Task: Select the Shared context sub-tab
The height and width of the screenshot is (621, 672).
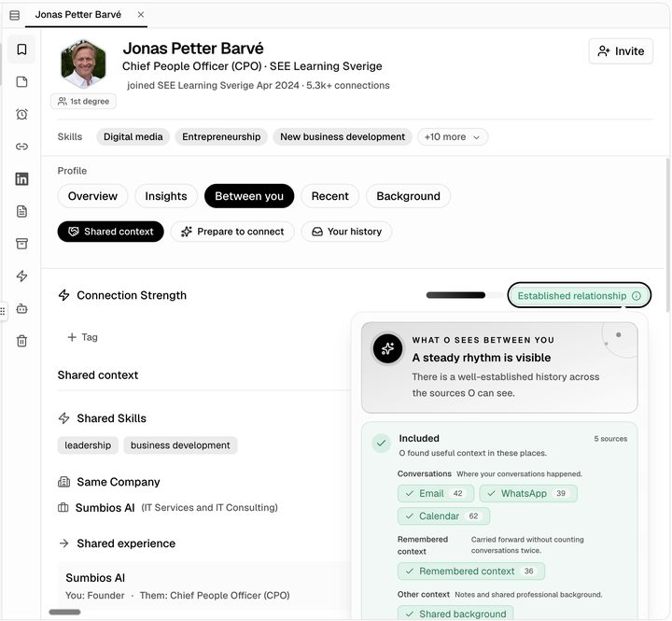Action: [110, 232]
